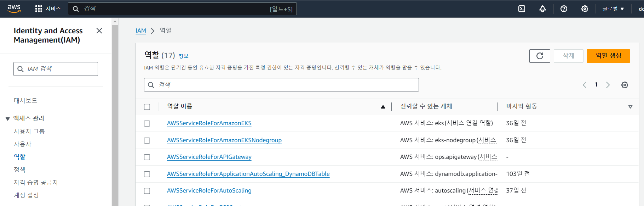Open the AWSServiceRoleForAPIGateway role link
Screen dimensions: 644x206
pyautogui.click(x=209, y=157)
